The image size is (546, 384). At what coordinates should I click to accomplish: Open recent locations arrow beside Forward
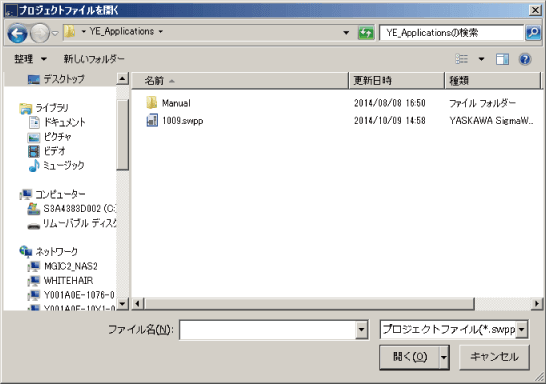coord(55,33)
